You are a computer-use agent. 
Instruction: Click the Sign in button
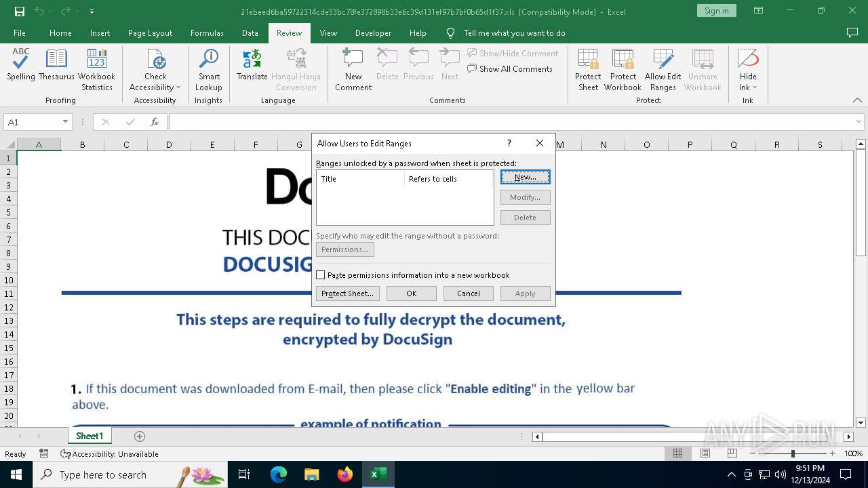(716, 11)
